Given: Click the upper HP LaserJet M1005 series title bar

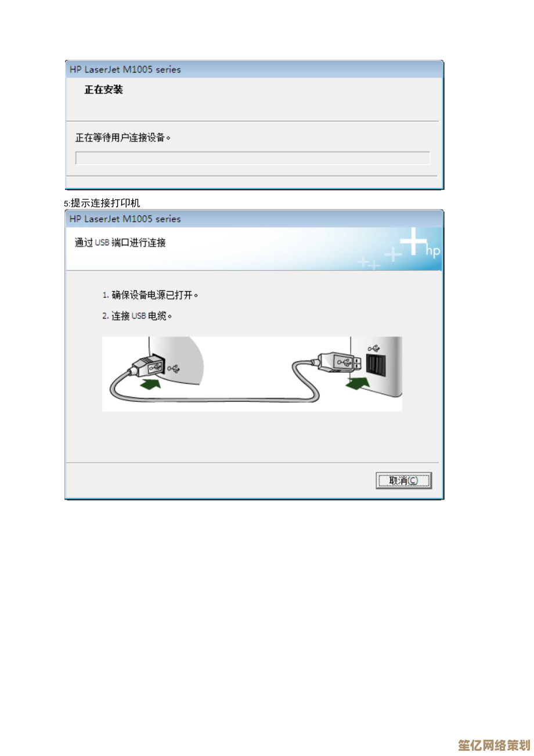Looking at the screenshot, I should (x=254, y=70).
